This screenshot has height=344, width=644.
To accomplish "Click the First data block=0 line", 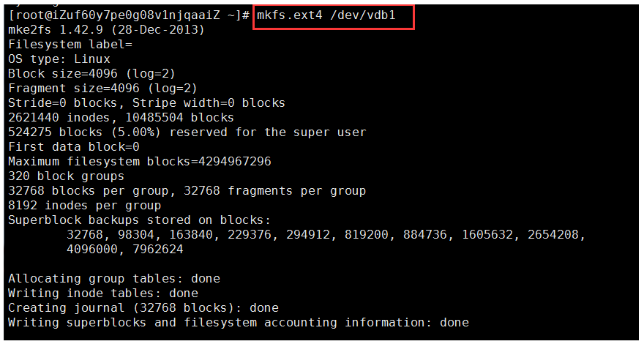I will tap(73, 147).
